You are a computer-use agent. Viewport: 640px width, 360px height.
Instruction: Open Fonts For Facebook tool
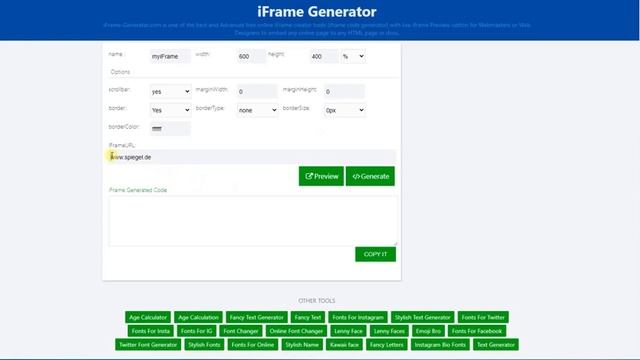click(x=477, y=331)
